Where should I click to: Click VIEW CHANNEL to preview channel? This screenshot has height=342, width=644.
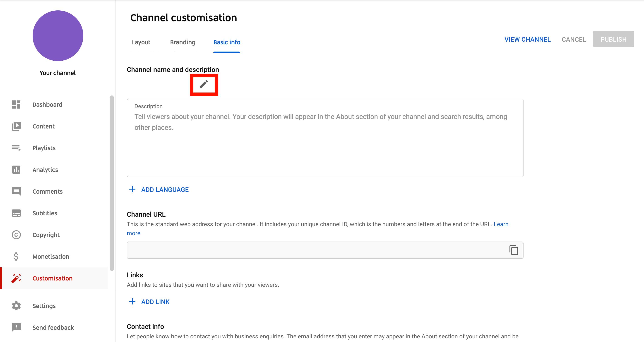point(527,39)
